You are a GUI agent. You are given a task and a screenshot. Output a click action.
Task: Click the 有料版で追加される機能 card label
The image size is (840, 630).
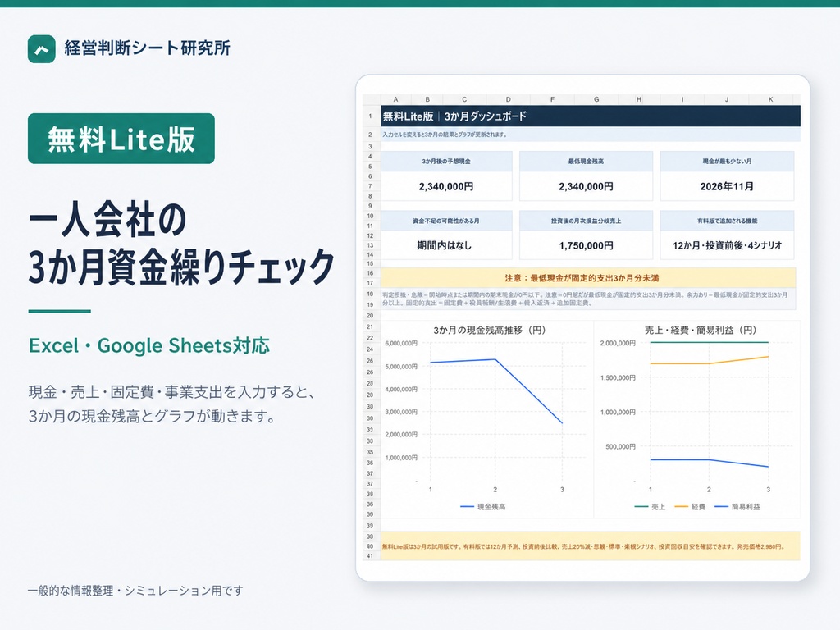pos(727,221)
